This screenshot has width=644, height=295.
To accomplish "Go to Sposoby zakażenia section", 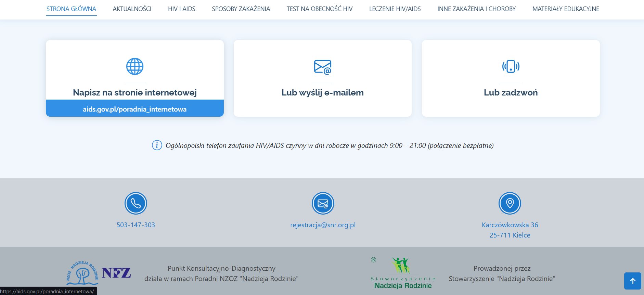I will (241, 9).
